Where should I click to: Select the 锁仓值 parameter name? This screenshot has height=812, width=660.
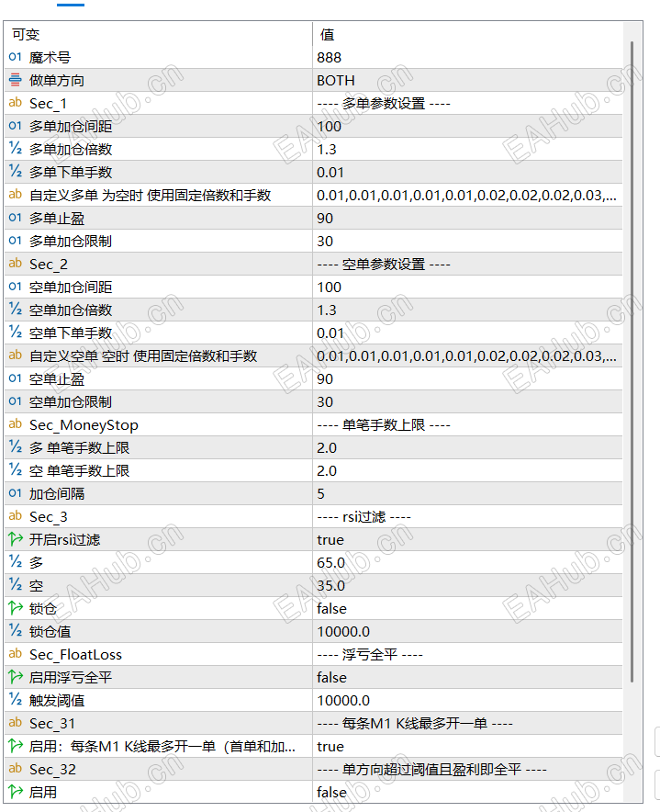click(50, 631)
